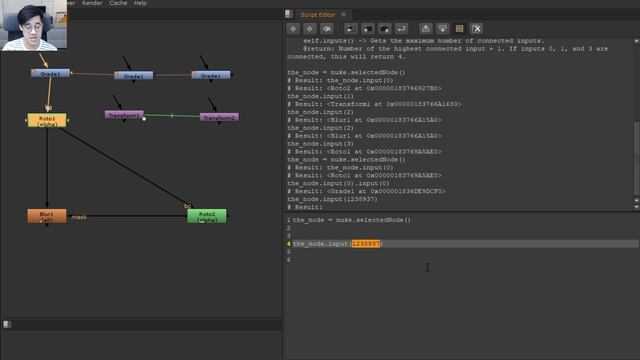Viewport: 640px width, 360px height.
Task: Switch to the Script Editor tab
Action: click(318, 15)
